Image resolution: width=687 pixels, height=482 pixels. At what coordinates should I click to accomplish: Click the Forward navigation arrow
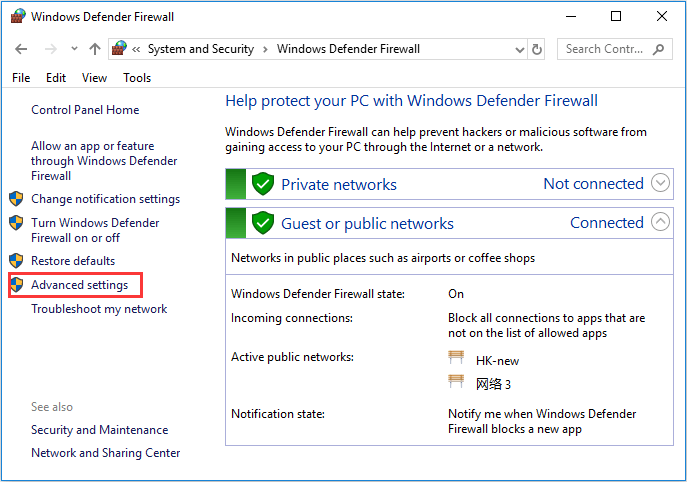[51, 49]
